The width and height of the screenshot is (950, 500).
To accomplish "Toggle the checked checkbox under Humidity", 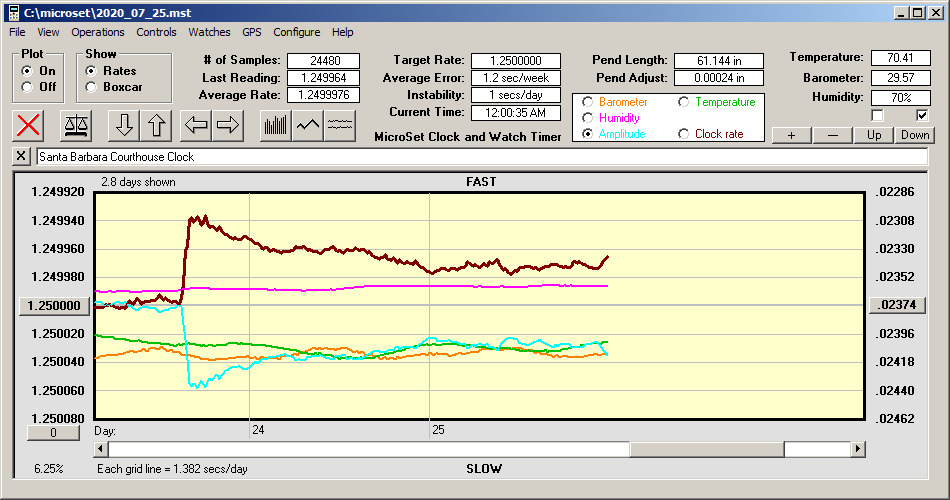I will pyautogui.click(x=922, y=115).
